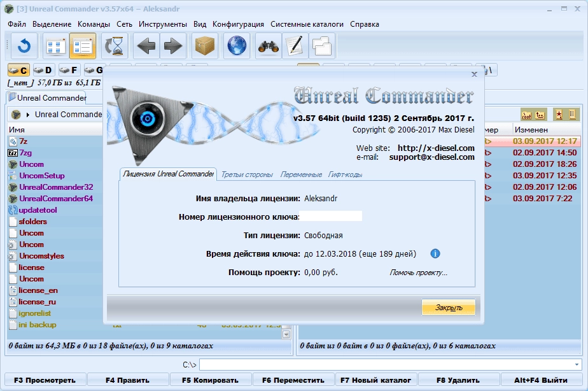Switch to Переменные tab
Image resolution: width=588 pixels, height=391 pixels.
[301, 174]
